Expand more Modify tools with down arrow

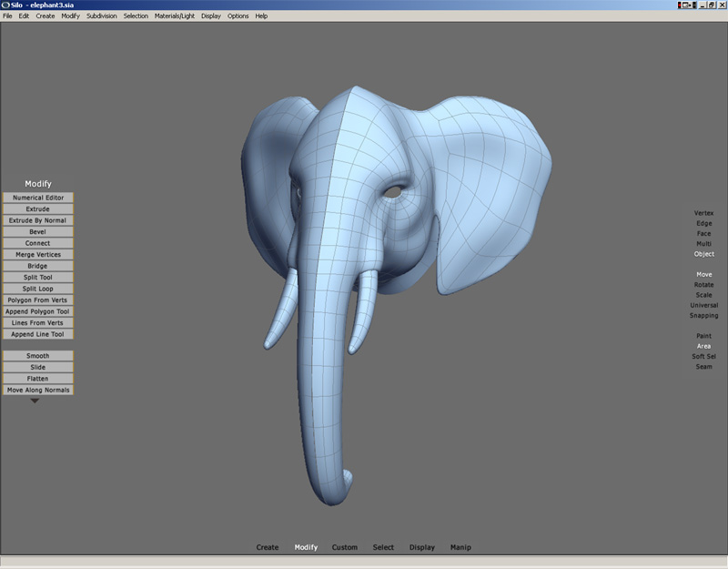[35, 401]
